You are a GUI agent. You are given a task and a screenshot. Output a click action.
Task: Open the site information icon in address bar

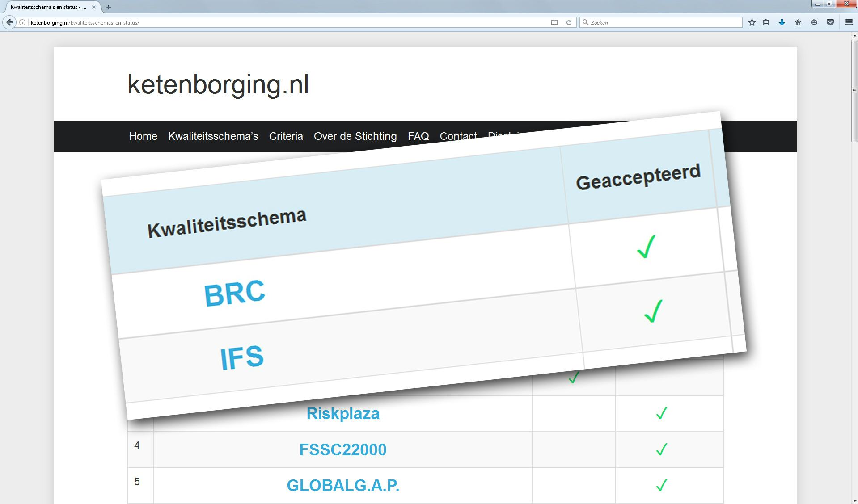point(22,22)
